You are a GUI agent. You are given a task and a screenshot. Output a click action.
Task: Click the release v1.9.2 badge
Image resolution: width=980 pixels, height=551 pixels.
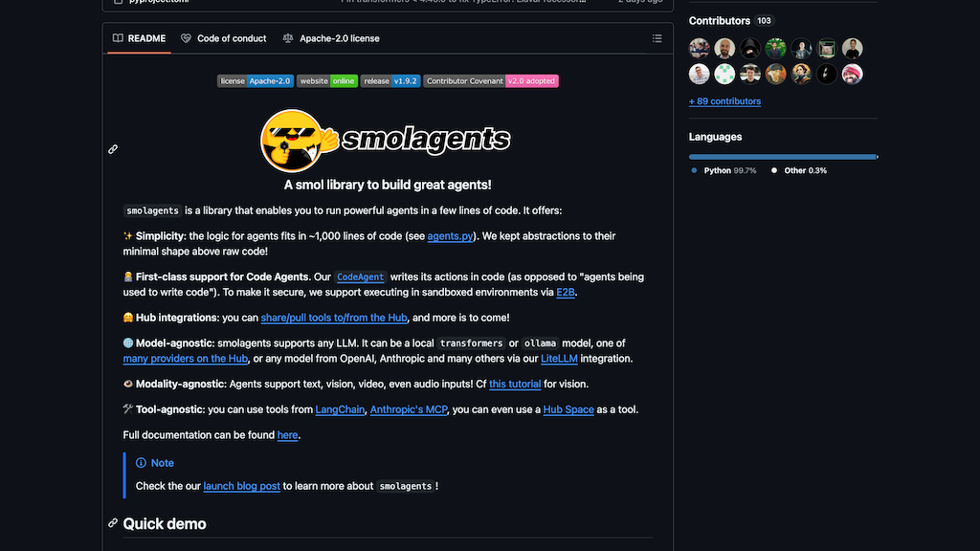390,81
